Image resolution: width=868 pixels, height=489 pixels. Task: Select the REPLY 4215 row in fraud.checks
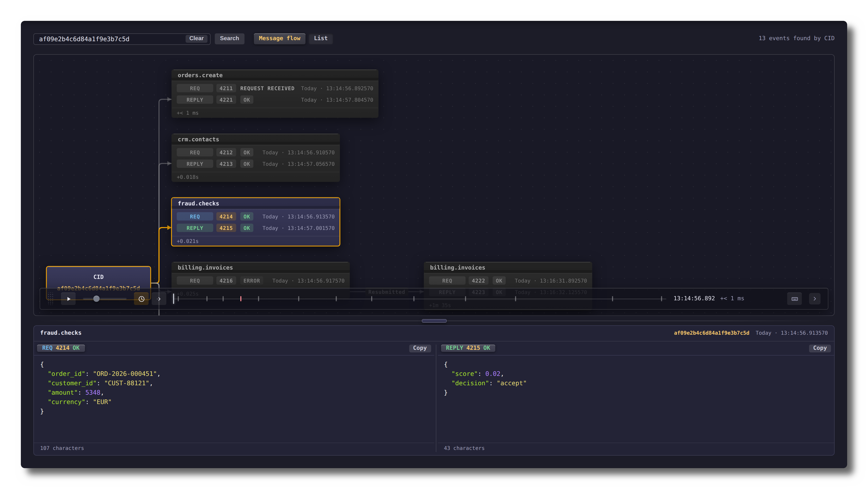[255, 228]
